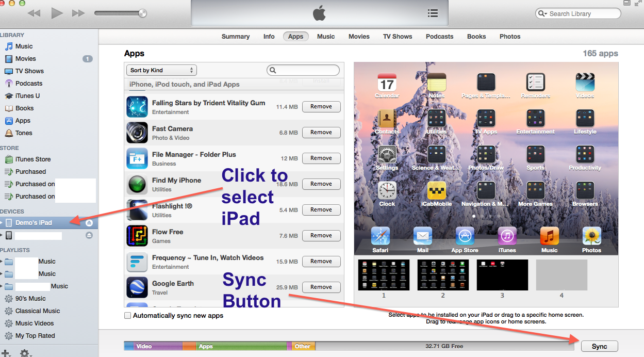Switch to the Music tab
644x357 pixels.
click(x=326, y=37)
